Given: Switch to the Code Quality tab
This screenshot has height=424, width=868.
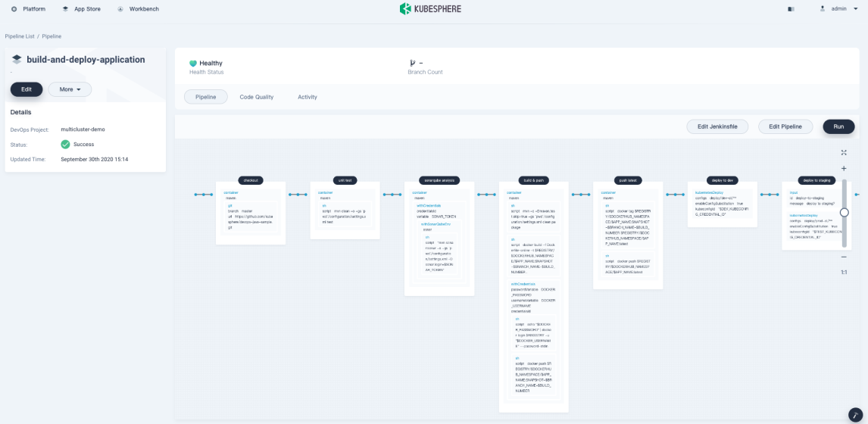Looking at the screenshot, I should click(256, 97).
